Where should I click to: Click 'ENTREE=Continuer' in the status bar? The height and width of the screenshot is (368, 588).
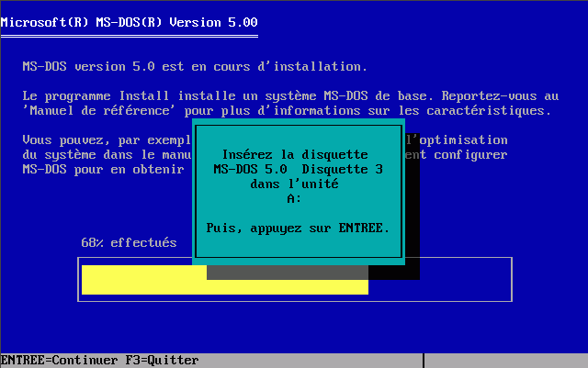(x=59, y=361)
